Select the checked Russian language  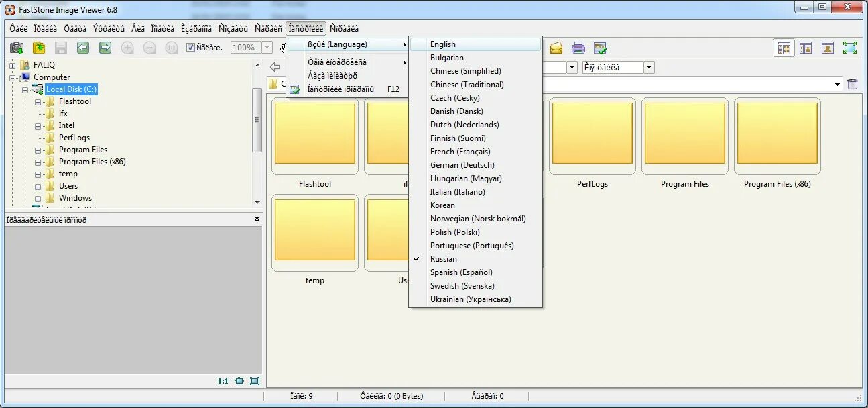point(475,259)
